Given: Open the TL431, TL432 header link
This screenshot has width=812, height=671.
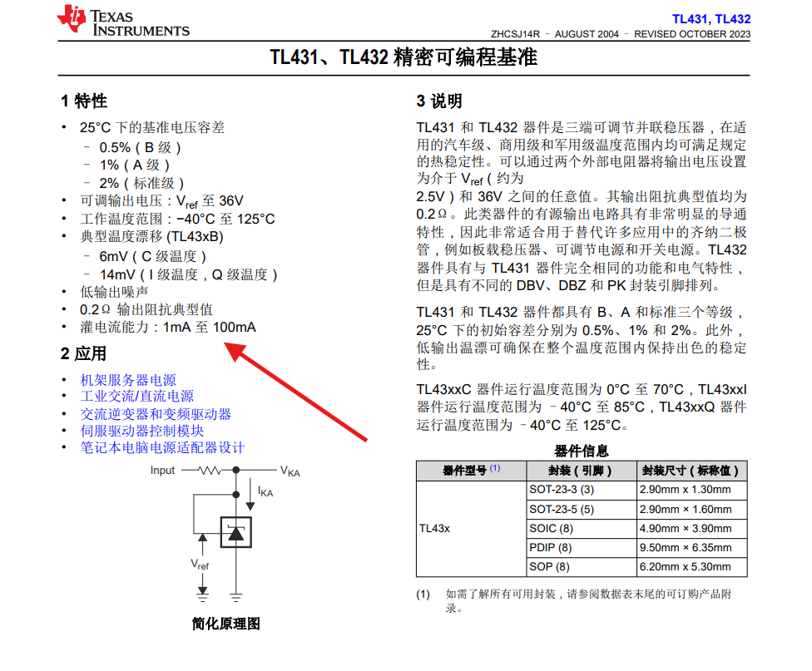Looking at the screenshot, I should [x=711, y=19].
